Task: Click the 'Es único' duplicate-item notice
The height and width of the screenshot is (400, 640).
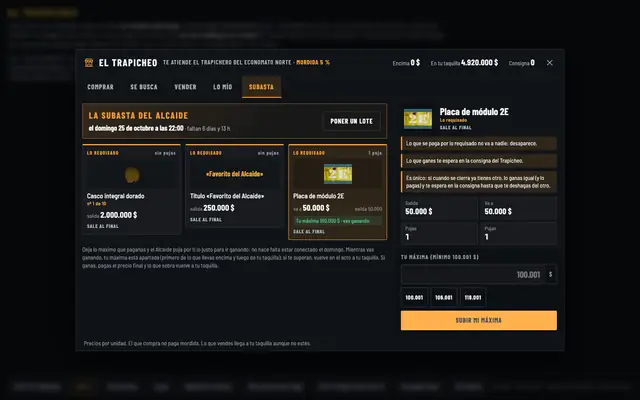Action: point(479,182)
